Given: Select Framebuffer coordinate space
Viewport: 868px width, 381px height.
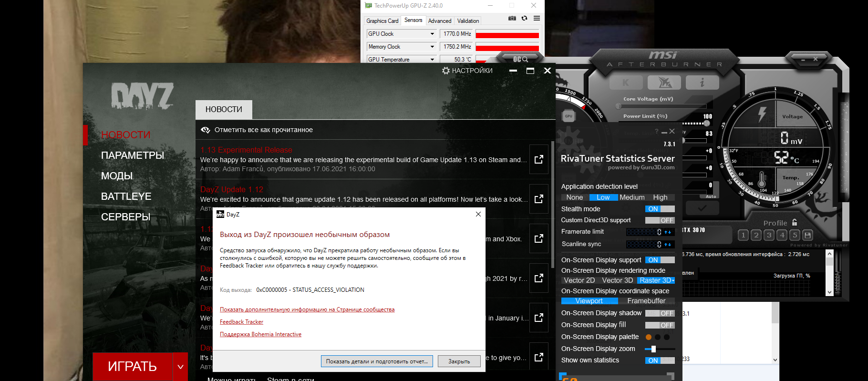Looking at the screenshot, I should [x=646, y=301].
